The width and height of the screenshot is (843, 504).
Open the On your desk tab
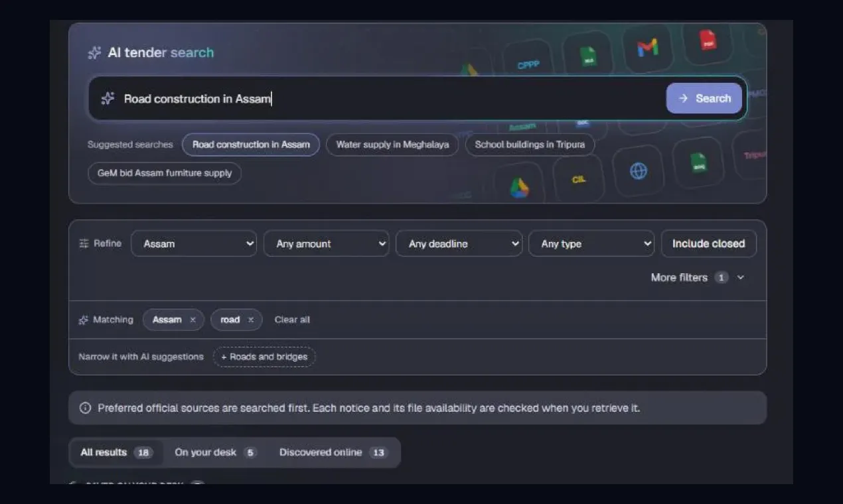tap(215, 452)
